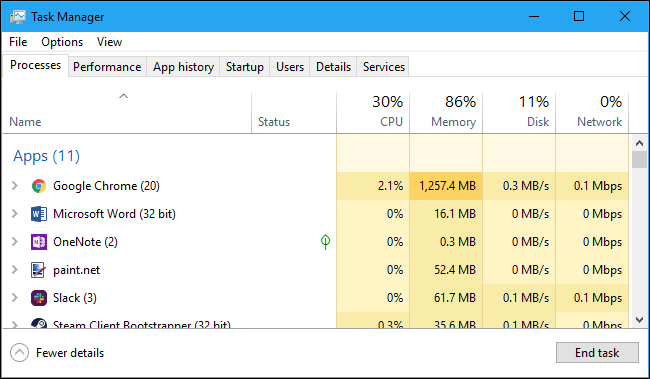Click the OneNote app icon
The width and height of the screenshot is (650, 379).
tap(39, 242)
